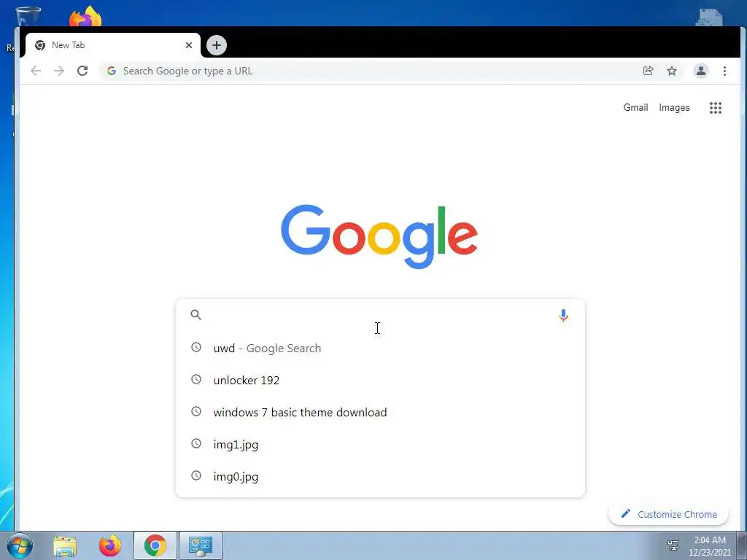Click the Google icon in address bar
Image resolution: width=747 pixels, height=560 pixels.
[x=112, y=71]
